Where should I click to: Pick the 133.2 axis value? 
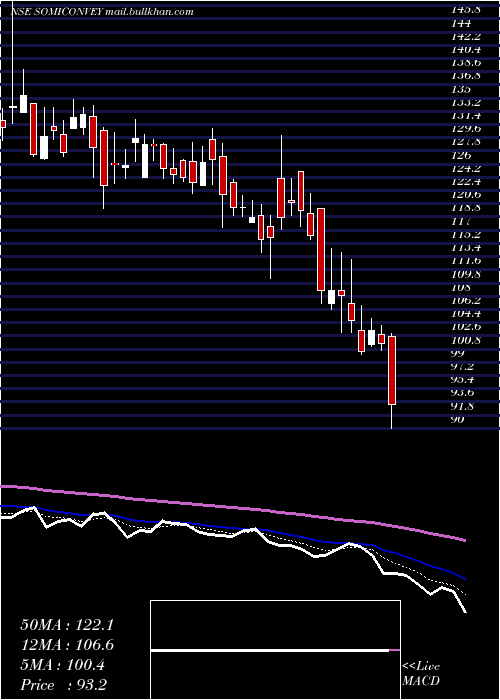pyautogui.click(x=468, y=102)
